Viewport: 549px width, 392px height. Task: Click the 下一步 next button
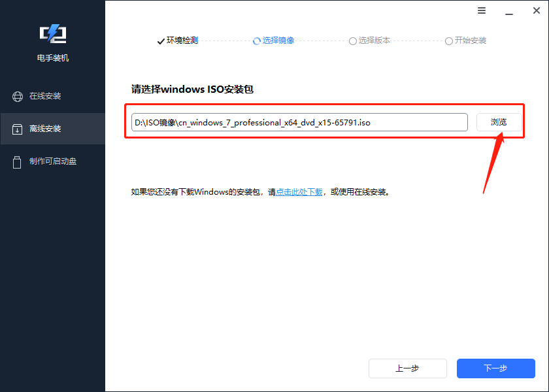495,368
